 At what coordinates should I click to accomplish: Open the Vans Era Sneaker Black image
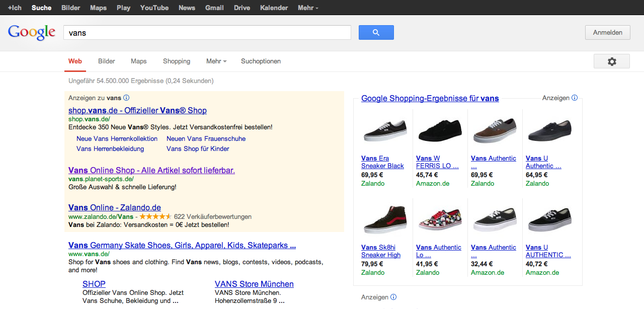[x=385, y=131]
